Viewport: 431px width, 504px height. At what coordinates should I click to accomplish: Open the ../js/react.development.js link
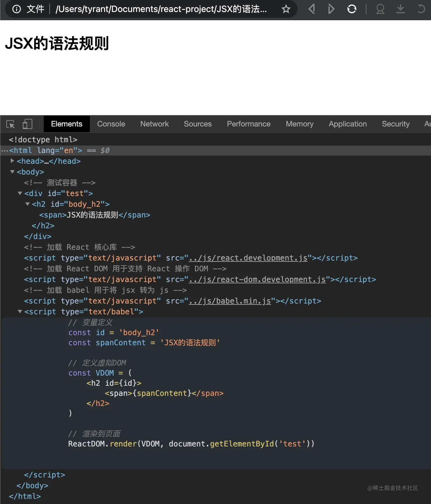tap(248, 258)
